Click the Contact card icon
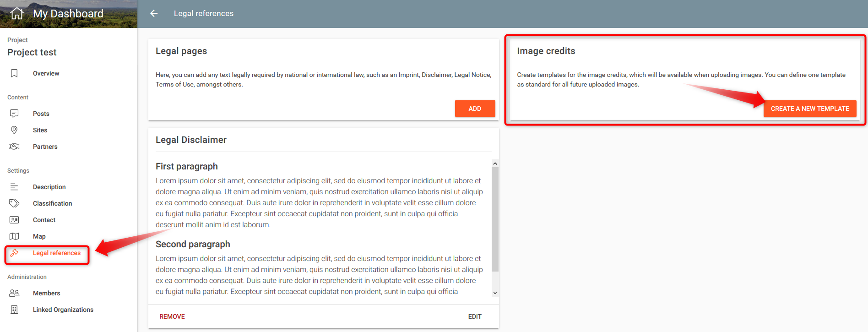This screenshot has width=868, height=332. point(14,220)
